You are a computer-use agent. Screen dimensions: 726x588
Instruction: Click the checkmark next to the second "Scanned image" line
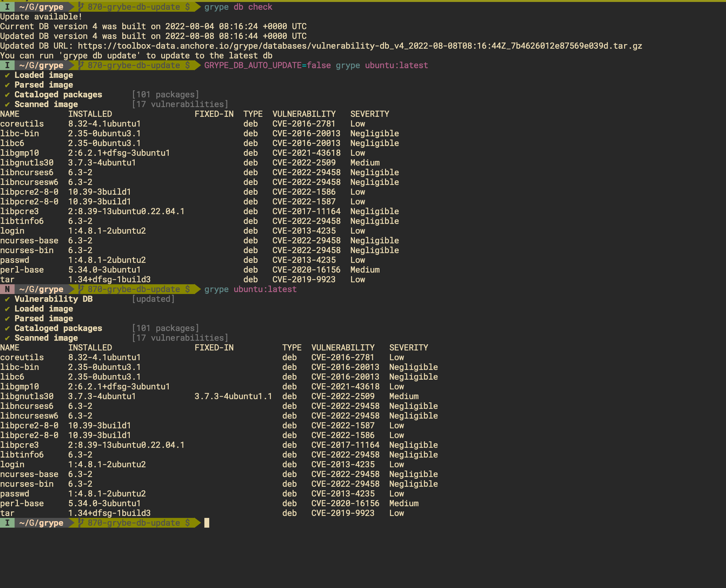tap(6, 338)
